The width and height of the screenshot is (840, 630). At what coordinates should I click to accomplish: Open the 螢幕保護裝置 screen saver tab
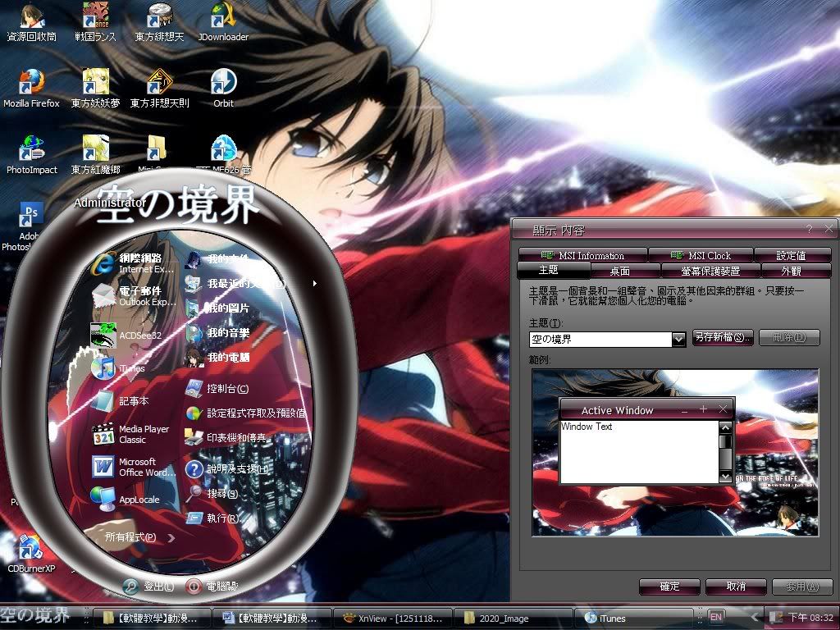point(710,271)
